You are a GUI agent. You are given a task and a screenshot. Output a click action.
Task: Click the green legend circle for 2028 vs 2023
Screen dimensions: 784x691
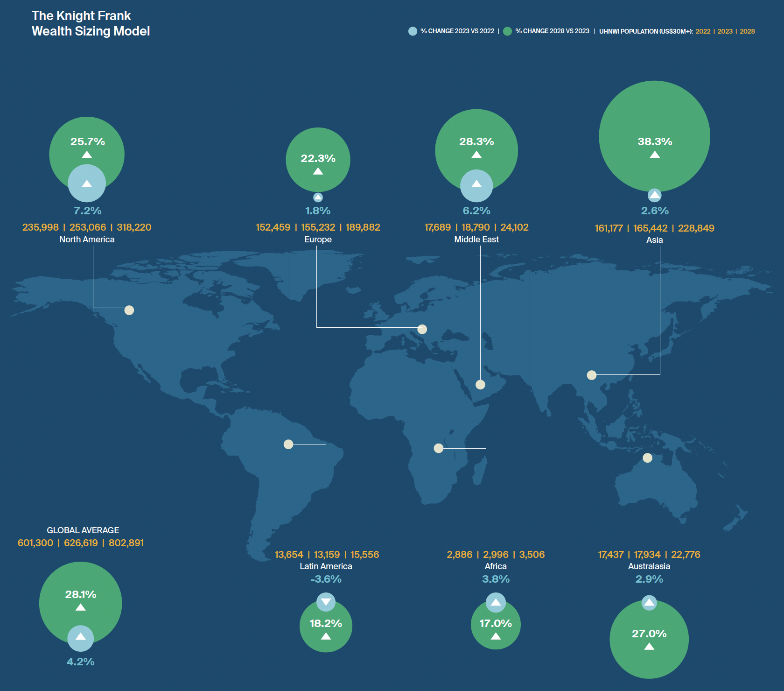click(x=507, y=31)
